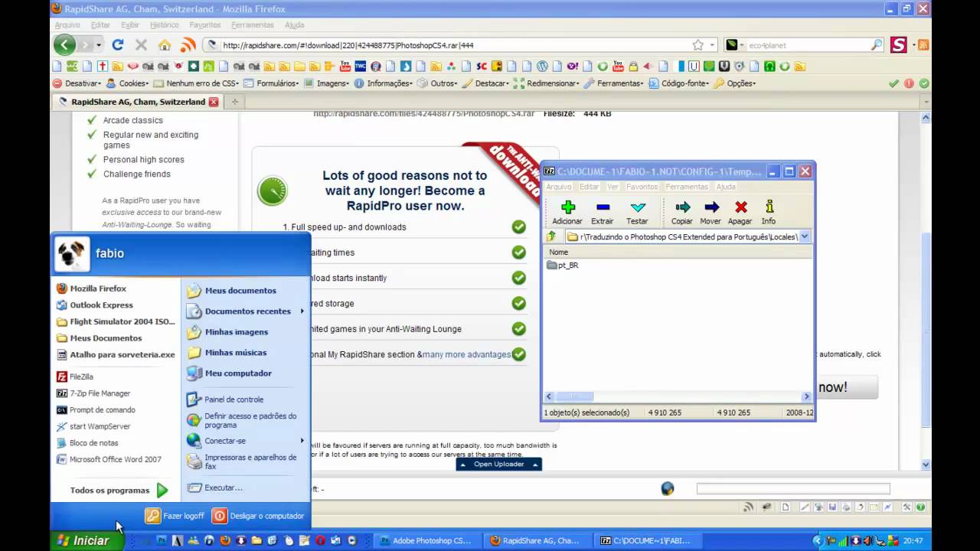Click search magnifier in Firefox search box
The image size is (980, 551).
click(x=877, y=45)
